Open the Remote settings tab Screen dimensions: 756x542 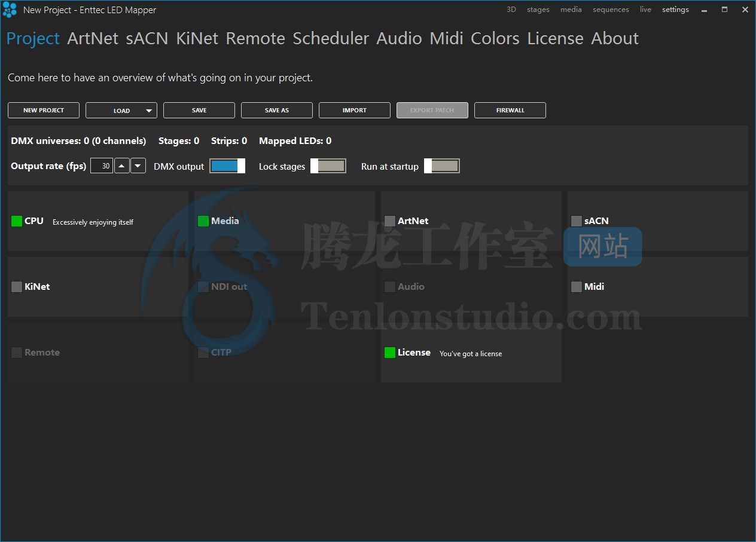pos(255,38)
